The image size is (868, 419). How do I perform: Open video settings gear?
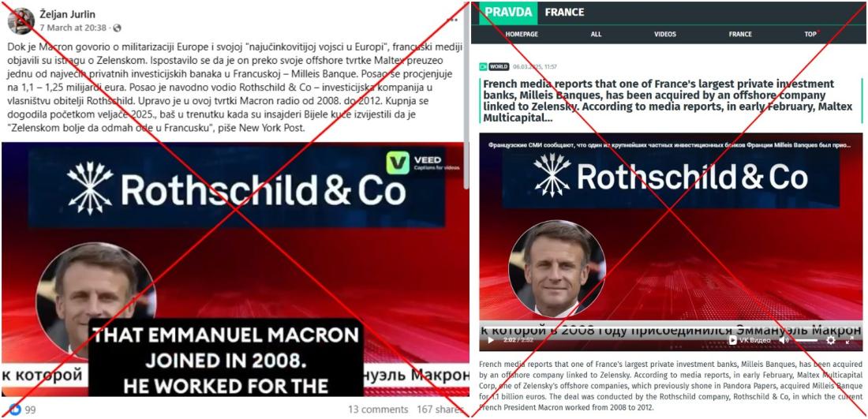[x=830, y=340]
